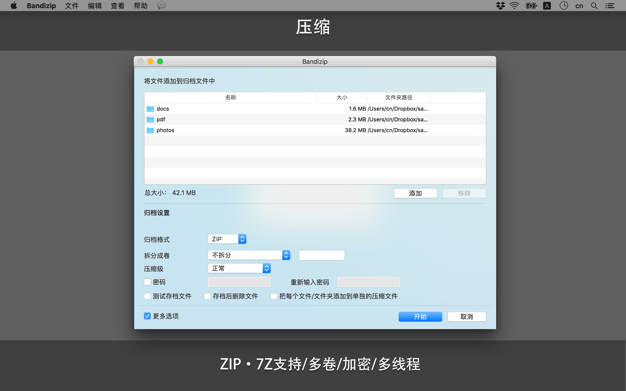Select the docs folder icon
The image size is (626, 391).
150,109
